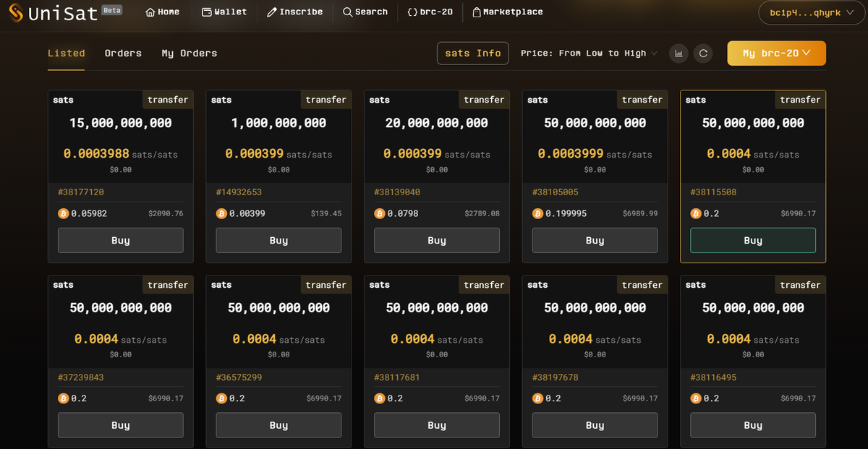Buy the 1,000,000,000 sats listing #14932653
This screenshot has width=868, height=449.
coord(278,241)
